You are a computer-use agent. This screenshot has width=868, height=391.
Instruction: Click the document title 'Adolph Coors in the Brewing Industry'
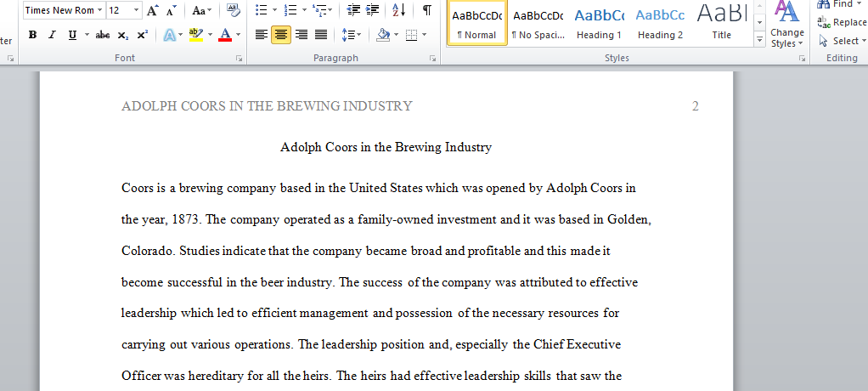[x=386, y=147]
